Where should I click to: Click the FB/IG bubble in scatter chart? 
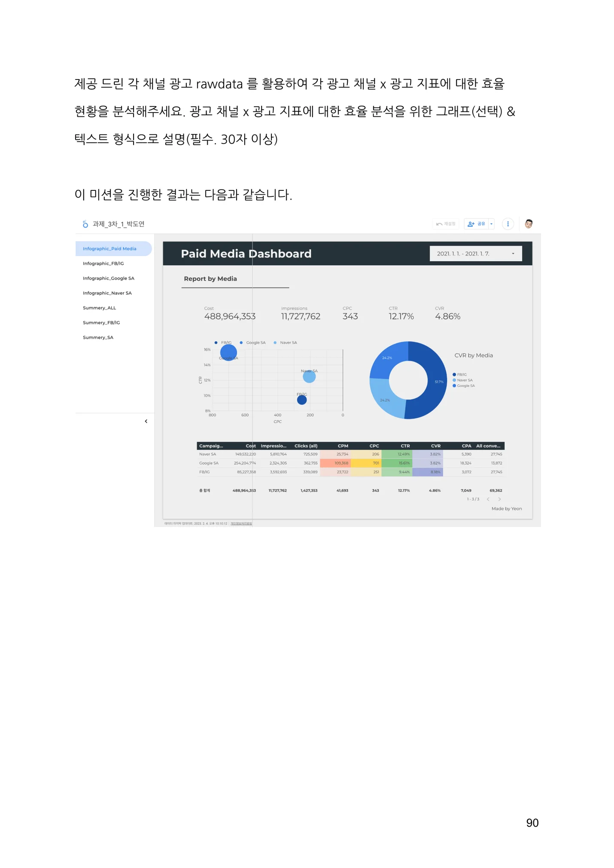[302, 400]
